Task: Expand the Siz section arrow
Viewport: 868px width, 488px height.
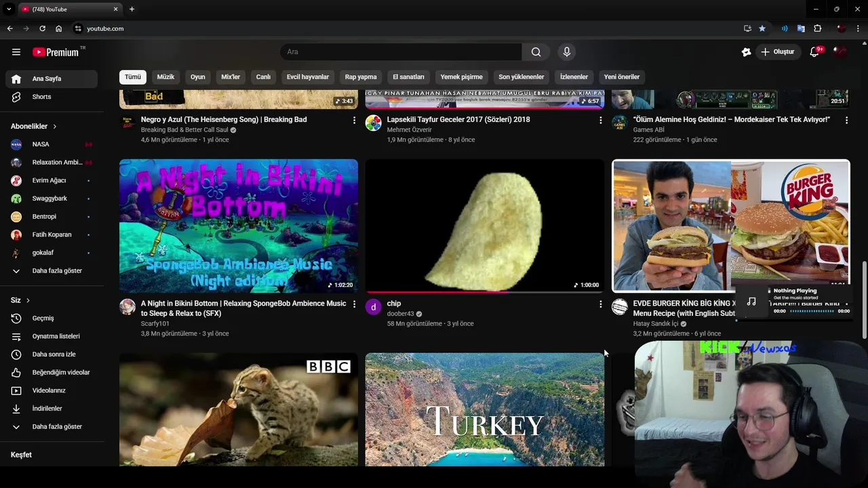Action: pyautogui.click(x=28, y=300)
